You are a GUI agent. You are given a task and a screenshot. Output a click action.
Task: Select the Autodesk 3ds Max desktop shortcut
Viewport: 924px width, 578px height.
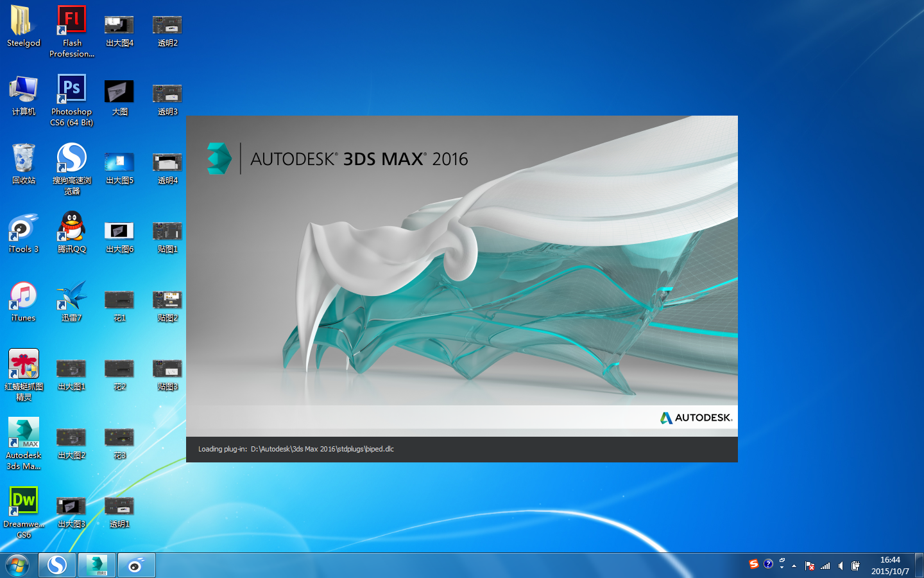(x=24, y=443)
